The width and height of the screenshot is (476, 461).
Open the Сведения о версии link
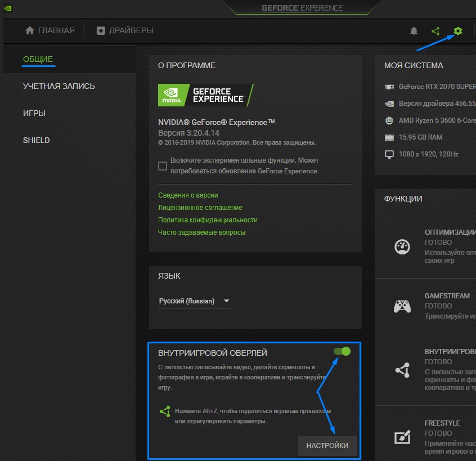tap(188, 195)
